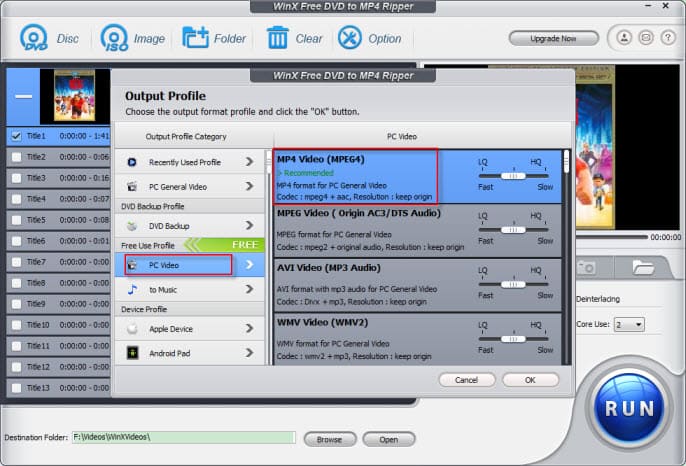Choose MP4 Video (MPEG4) profile
Image resolution: width=686 pixels, height=466 pixels.
pos(417,176)
